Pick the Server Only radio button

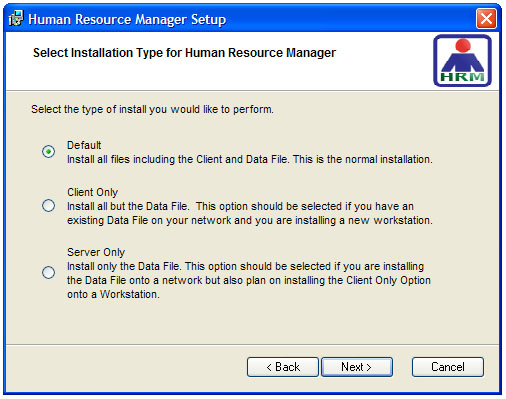48,272
